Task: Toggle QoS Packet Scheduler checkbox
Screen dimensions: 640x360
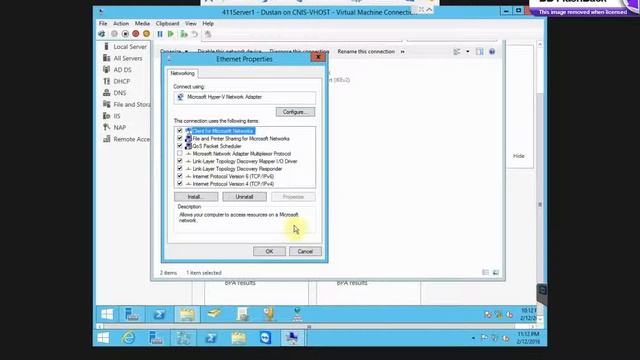Action: point(180,146)
